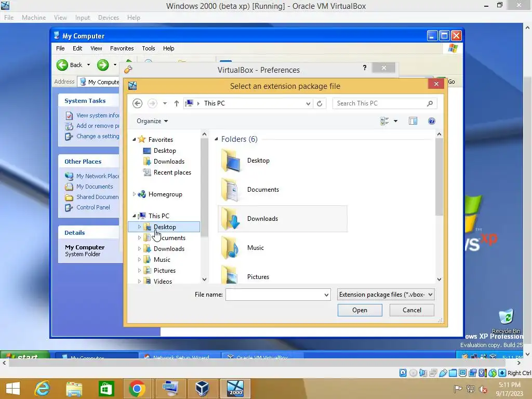Click the Windows Start logo button
The image size is (532, 399).
click(x=13, y=389)
